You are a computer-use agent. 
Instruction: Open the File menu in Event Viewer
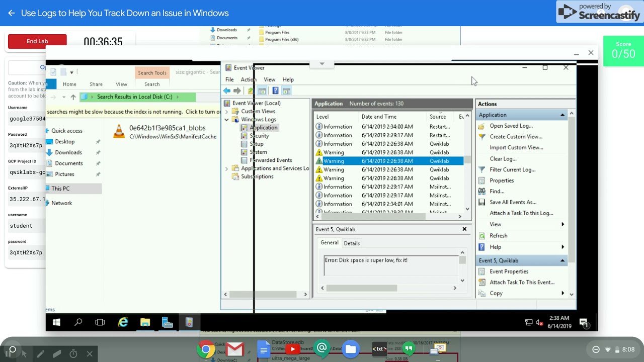coord(229,79)
